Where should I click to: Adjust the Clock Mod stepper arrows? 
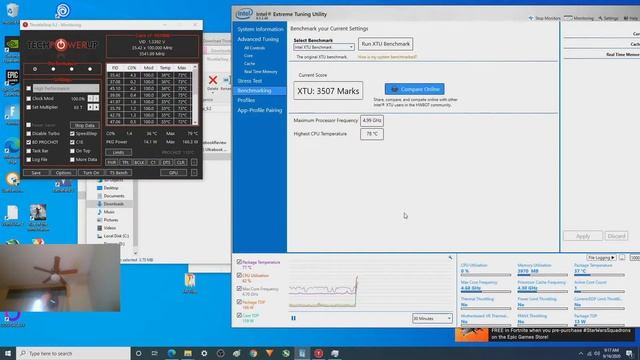click(x=93, y=98)
